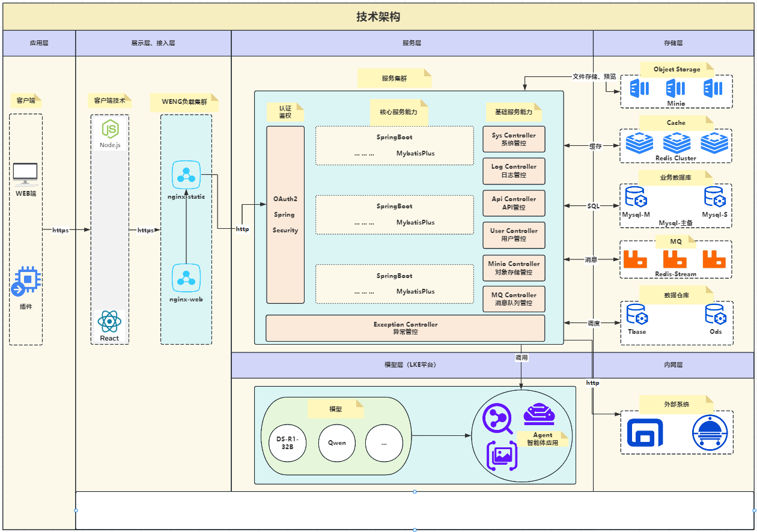Screen dimensions: 757x532
Task: Click the purple cloud icon in Agent
Action: (539, 414)
